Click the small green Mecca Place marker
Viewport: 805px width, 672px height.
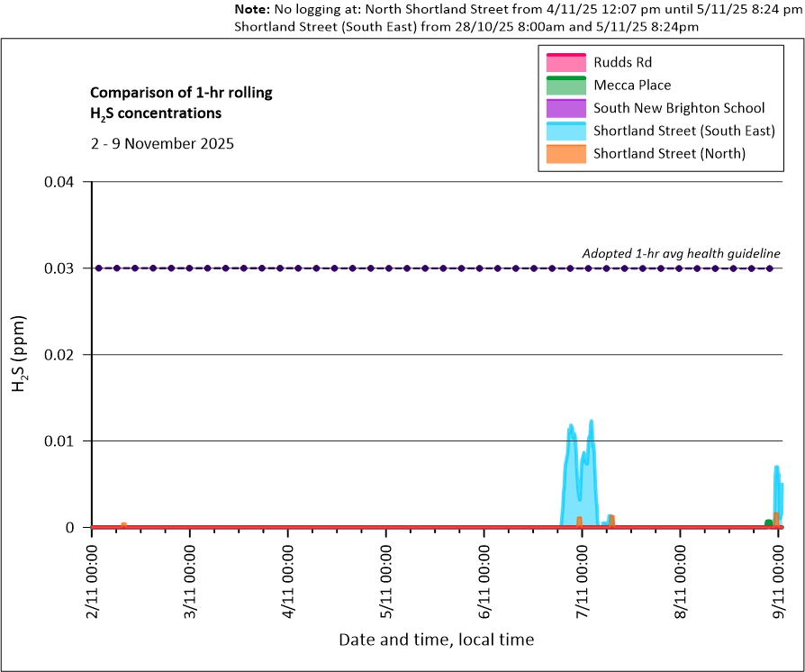(x=768, y=523)
